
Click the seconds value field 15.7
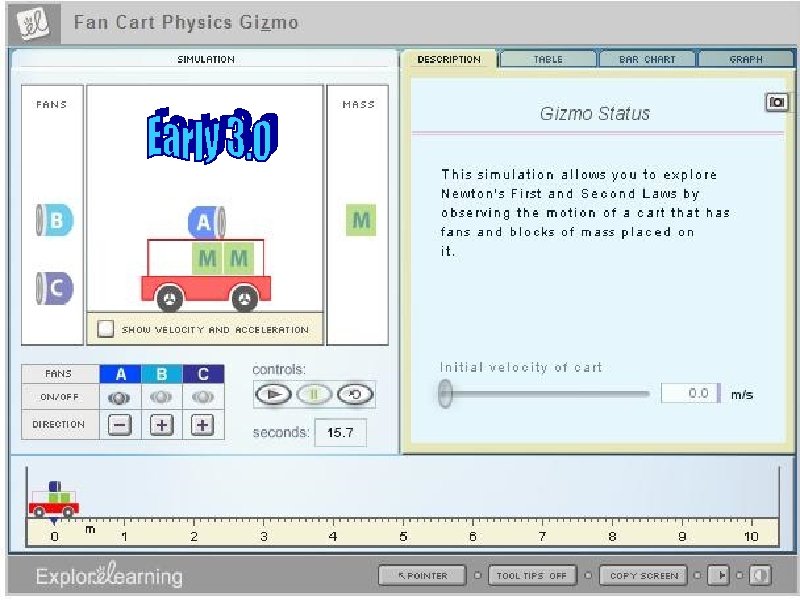pyautogui.click(x=340, y=433)
